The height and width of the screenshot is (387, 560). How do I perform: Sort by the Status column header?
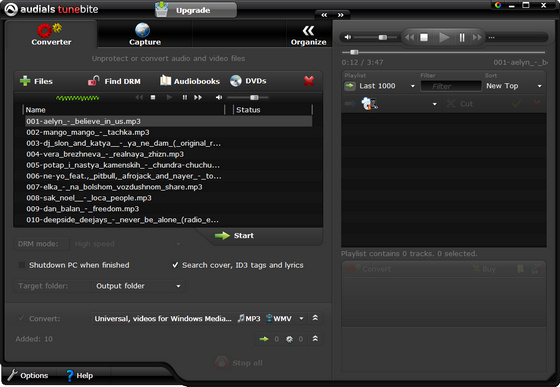tap(273, 110)
